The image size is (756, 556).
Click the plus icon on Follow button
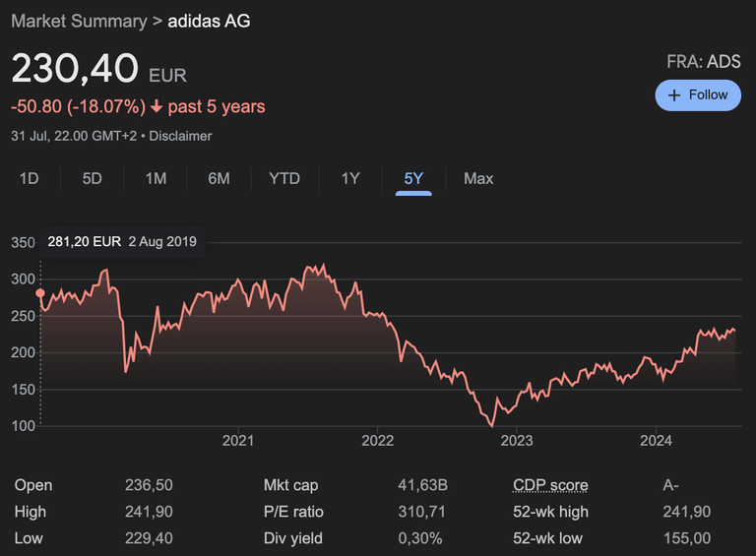(x=674, y=95)
